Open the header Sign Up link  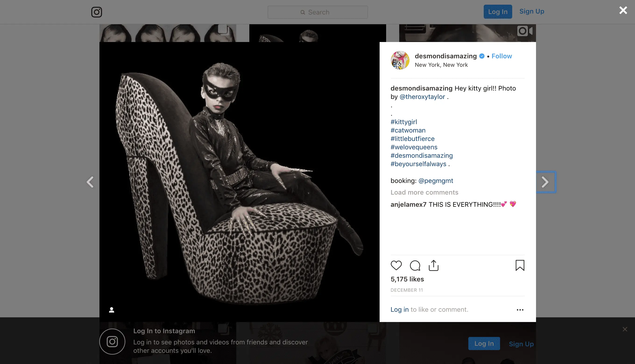pos(532,11)
